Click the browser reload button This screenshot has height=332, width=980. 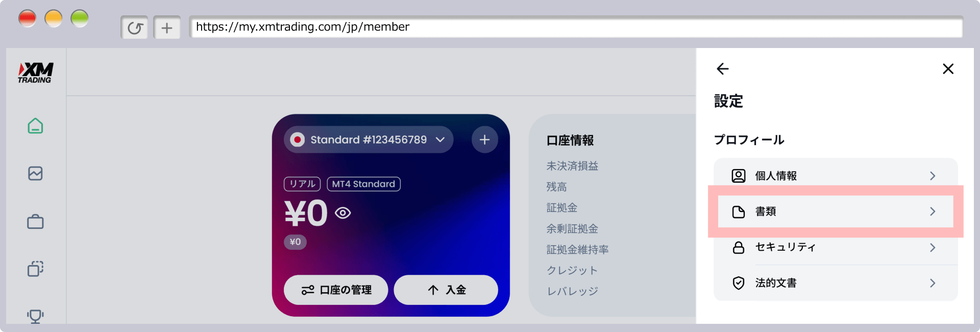coord(135,28)
